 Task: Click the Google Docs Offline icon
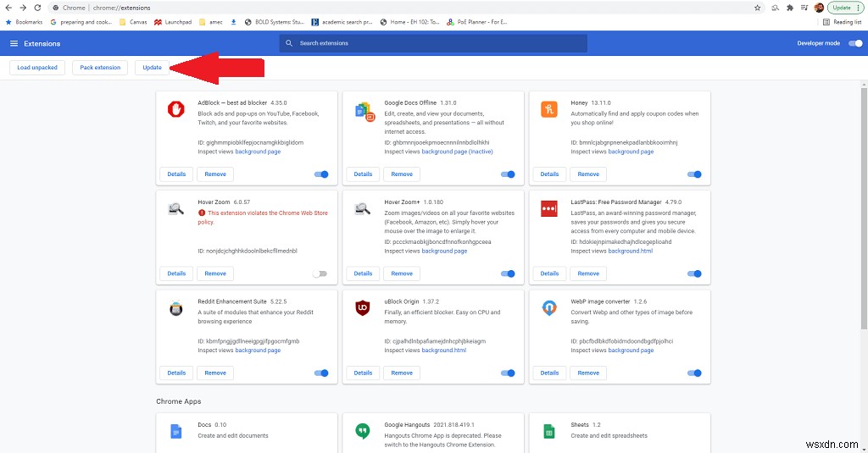pos(364,112)
